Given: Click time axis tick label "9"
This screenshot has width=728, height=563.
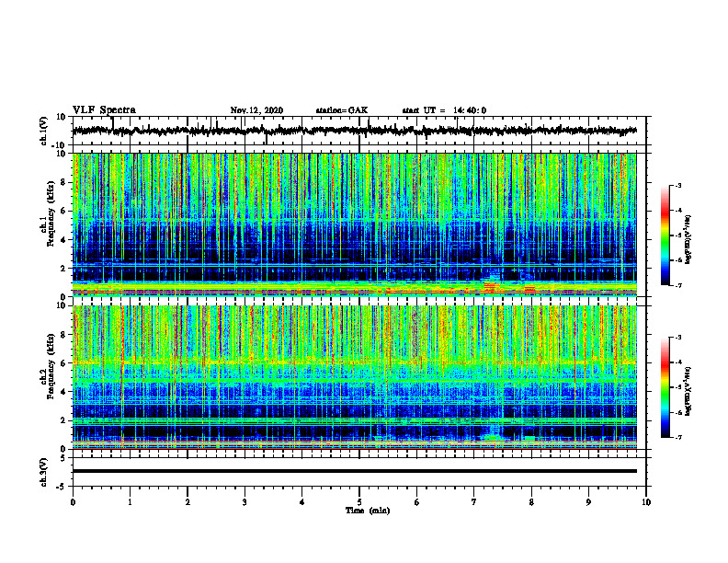Looking at the screenshot, I should point(588,502).
